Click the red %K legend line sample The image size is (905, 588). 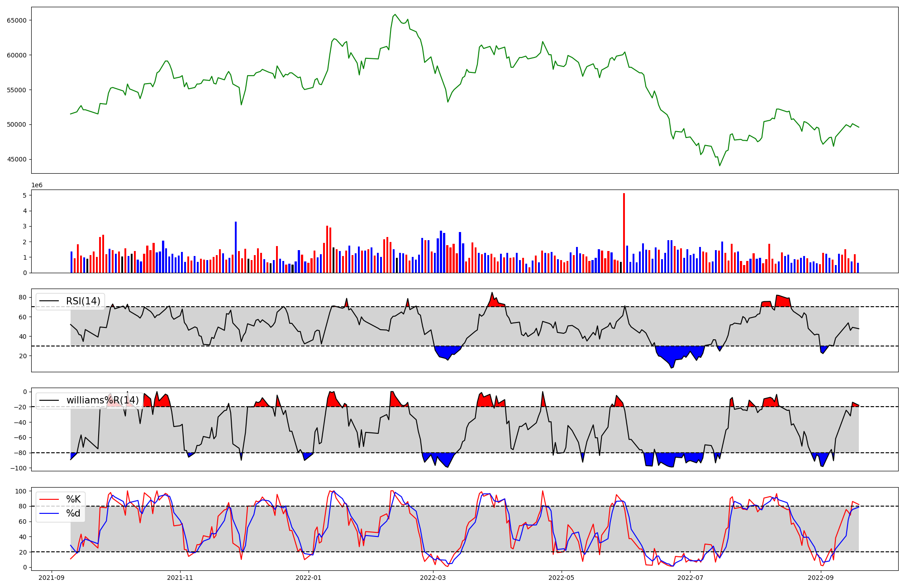tap(49, 499)
